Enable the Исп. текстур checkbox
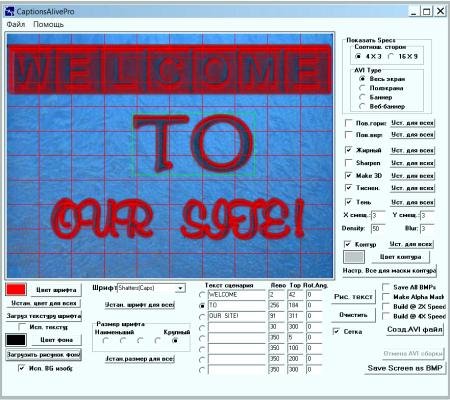 coord(22,327)
